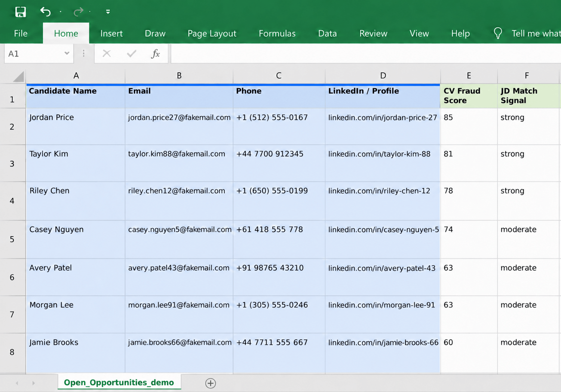Select column A header
The image size is (561, 392).
(76, 76)
